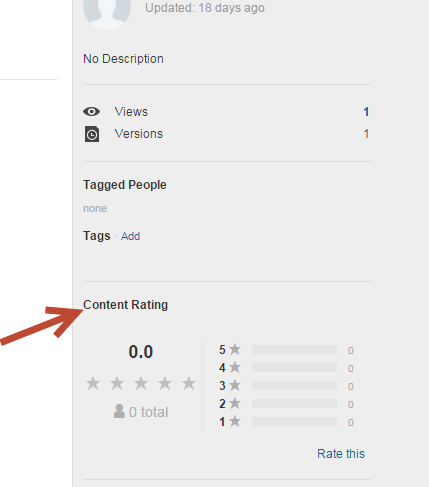Add a new tag via Add link

[130, 236]
